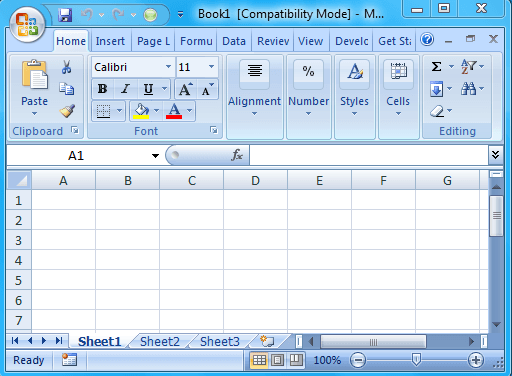This screenshot has width=512, height=376.
Task: Save the workbook with the floppy icon
Action: tap(65, 15)
